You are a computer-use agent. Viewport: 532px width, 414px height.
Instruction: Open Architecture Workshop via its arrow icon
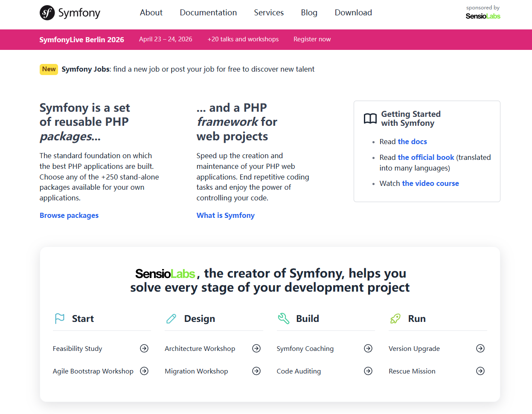[256, 348]
